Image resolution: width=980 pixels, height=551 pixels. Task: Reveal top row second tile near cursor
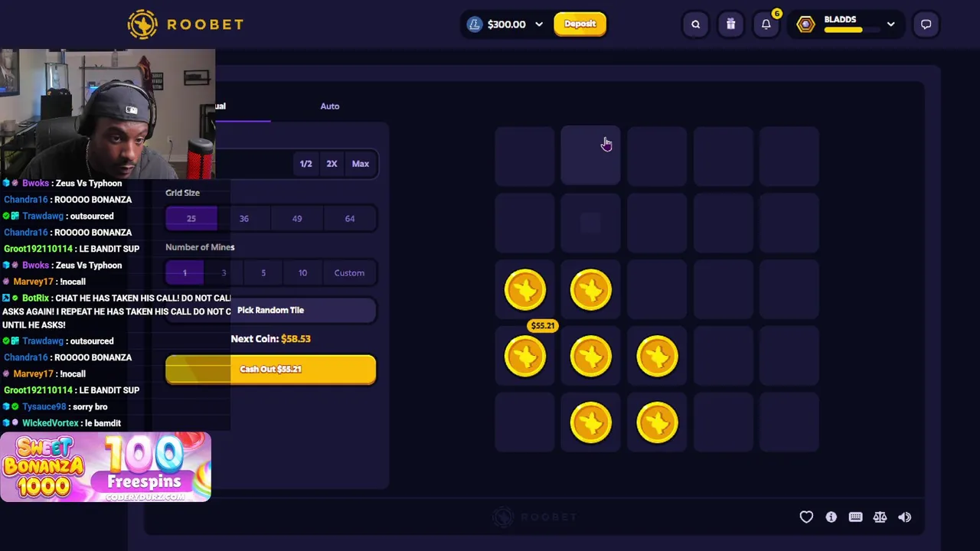(590, 156)
